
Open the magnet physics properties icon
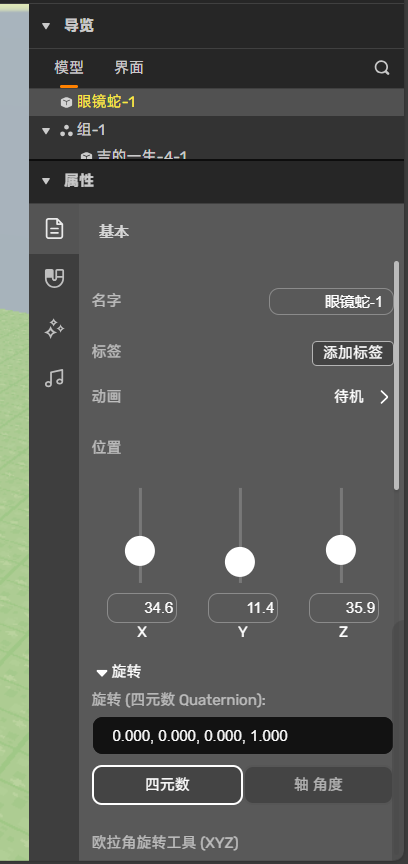pos(54,278)
